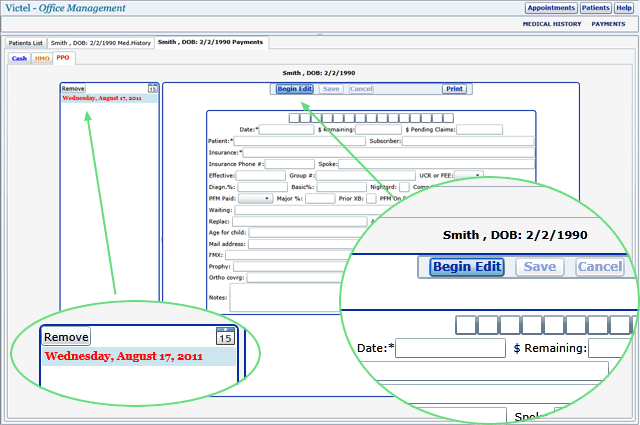Toggle the Prior XB checkbox
The image size is (640, 425).
click(x=371, y=198)
